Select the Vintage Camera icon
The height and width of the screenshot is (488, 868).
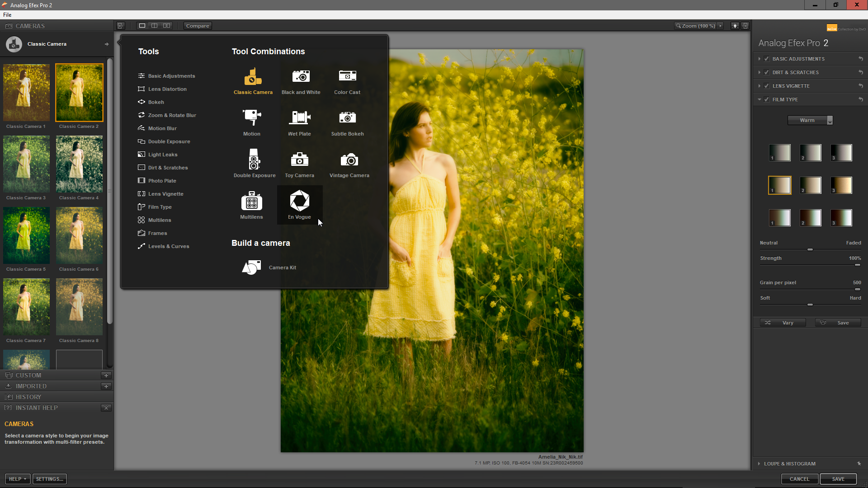349,160
